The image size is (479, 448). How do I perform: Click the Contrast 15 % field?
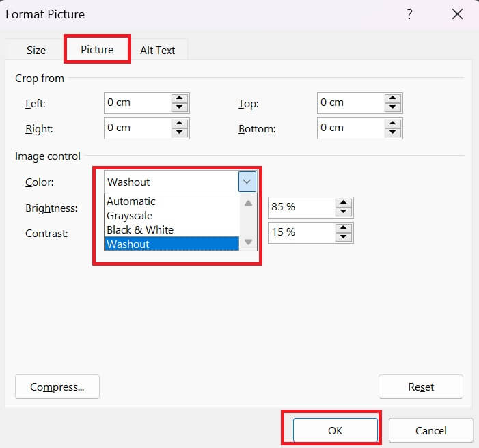point(301,233)
